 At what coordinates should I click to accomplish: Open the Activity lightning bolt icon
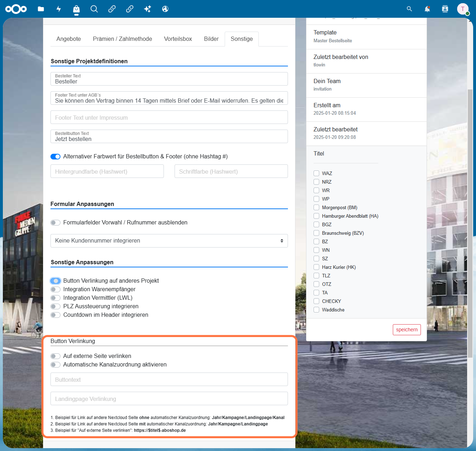(x=59, y=9)
